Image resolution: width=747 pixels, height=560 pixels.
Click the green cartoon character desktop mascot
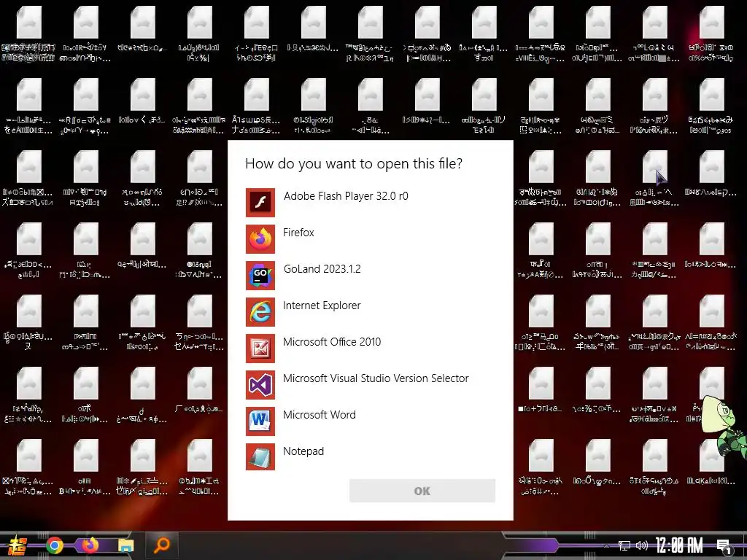click(726, 428)
